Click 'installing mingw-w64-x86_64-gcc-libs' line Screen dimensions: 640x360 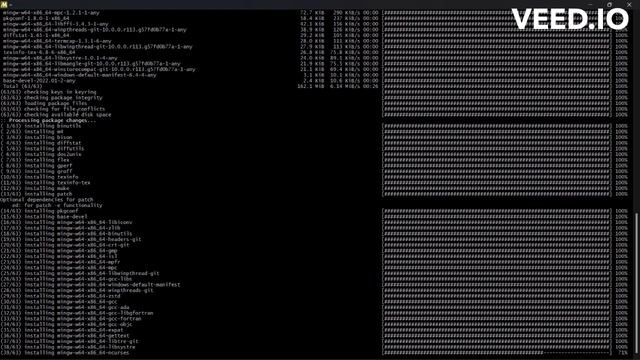click(67, 279)
